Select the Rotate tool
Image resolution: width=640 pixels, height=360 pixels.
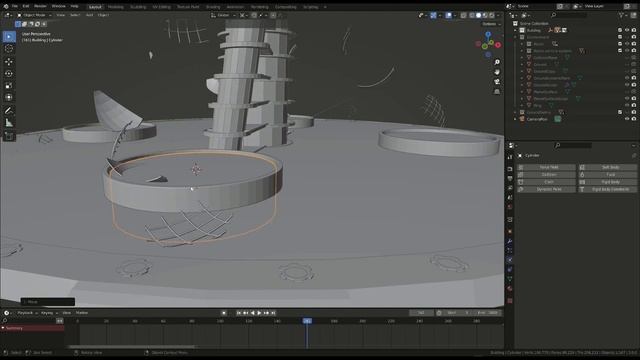(9, 74)
